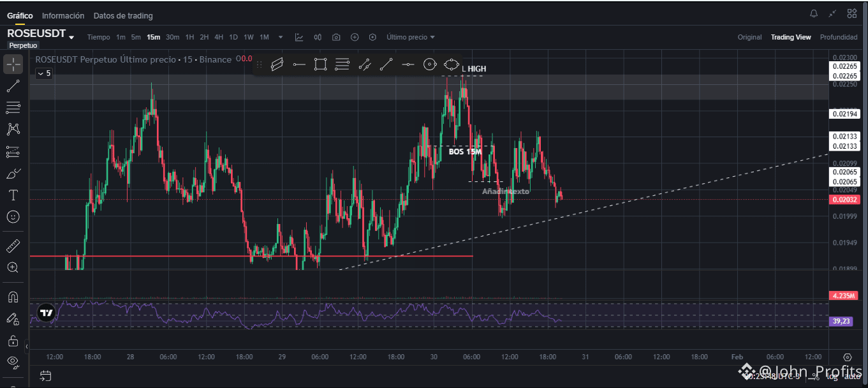Open the ROSEUSDT symbol dropdown

click(x=71, y=37)
